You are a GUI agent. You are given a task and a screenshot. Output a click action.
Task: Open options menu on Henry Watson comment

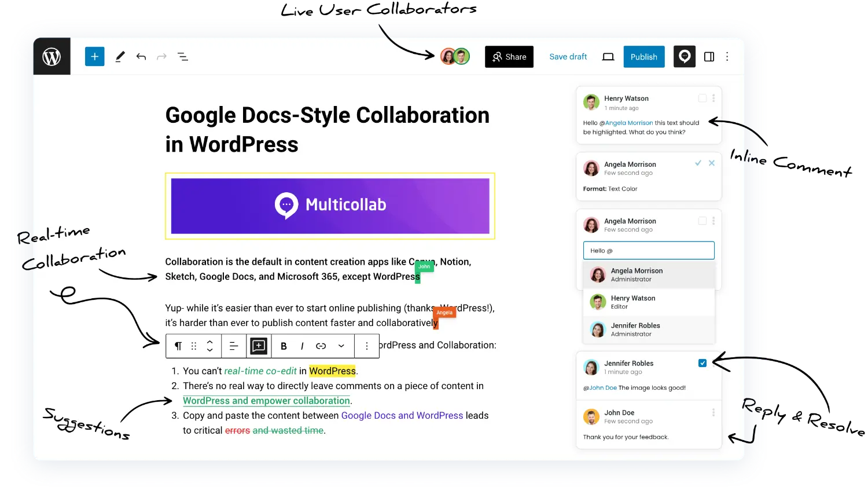(713, 98)
